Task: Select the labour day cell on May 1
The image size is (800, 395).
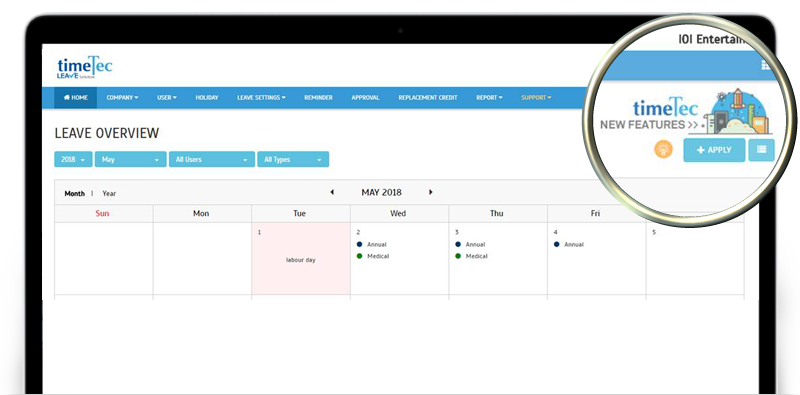Action: [x=301, y=258]
